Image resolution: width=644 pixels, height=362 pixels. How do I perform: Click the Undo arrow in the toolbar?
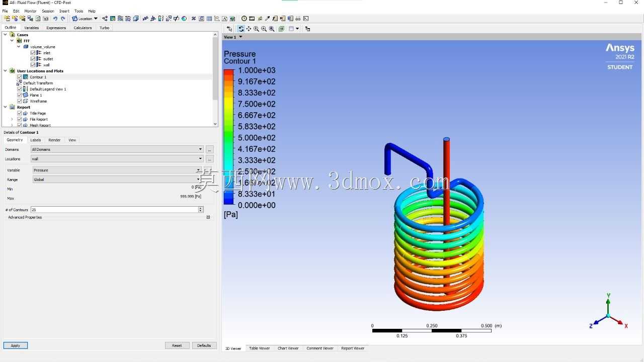tap(55, 19)
